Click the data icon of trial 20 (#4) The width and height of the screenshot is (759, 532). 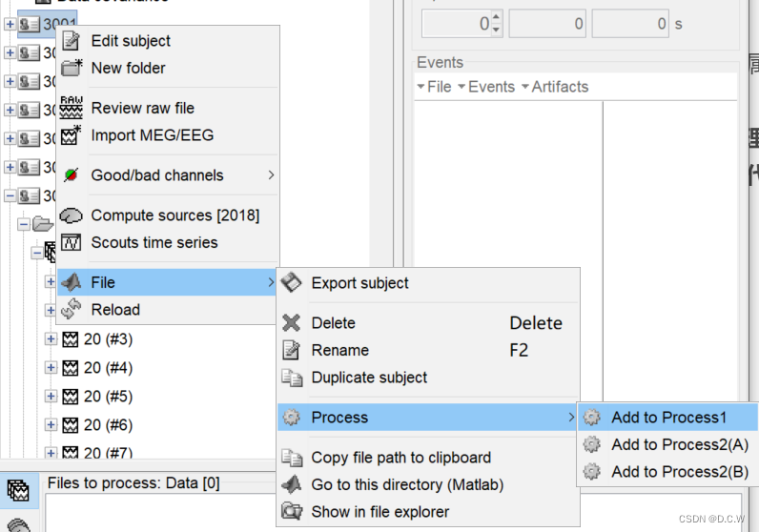click(x=71, y=368)
